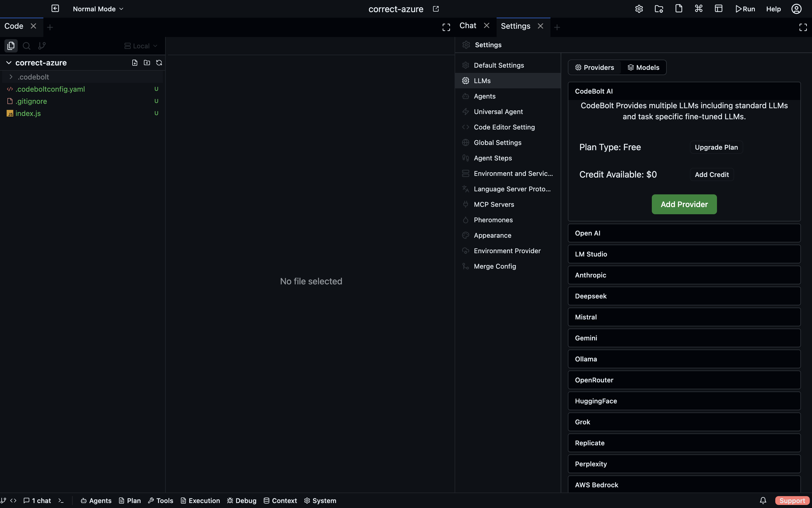Open index.js in the file tree
The height and width of the screenshot is (508, 812).
28,113
